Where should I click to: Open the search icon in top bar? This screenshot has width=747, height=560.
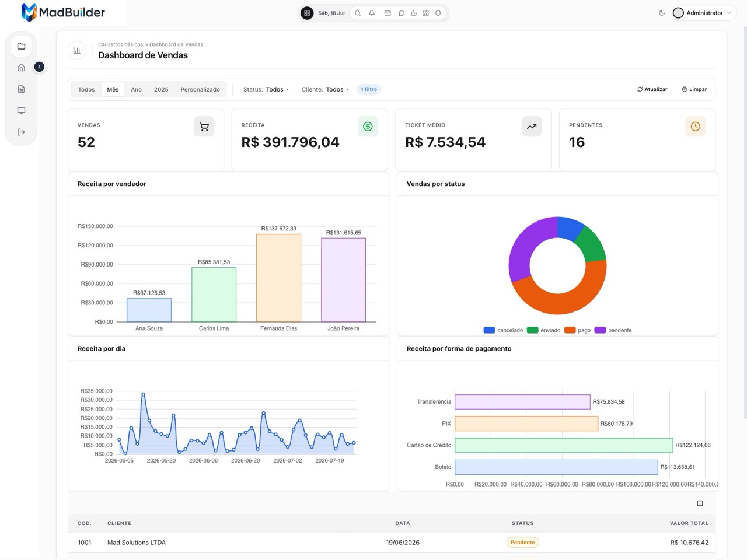(x=358, y=13)
